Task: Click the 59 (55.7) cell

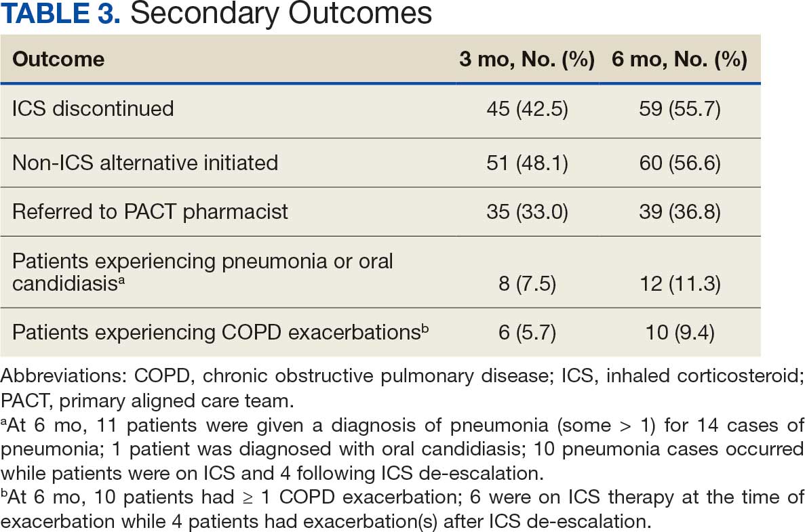Action: click(x=680, y=108)
